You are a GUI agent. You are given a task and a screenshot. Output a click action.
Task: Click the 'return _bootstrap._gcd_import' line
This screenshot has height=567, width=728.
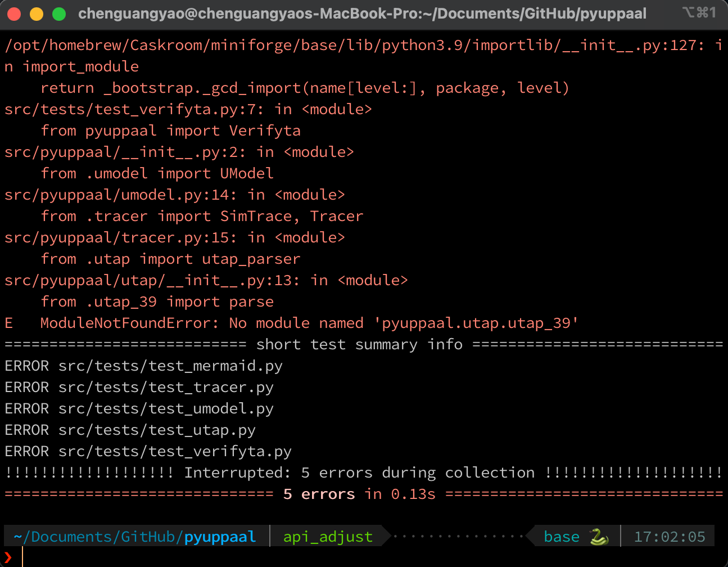point(305,88)
